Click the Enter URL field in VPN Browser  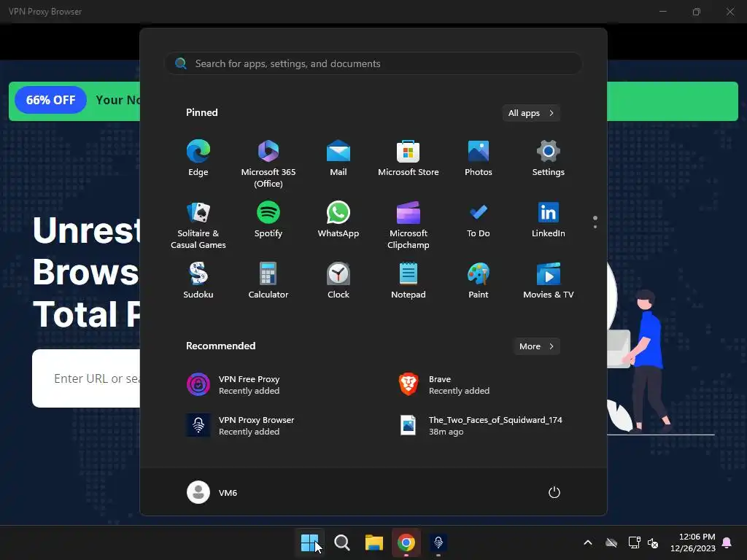tap(86, 378)
